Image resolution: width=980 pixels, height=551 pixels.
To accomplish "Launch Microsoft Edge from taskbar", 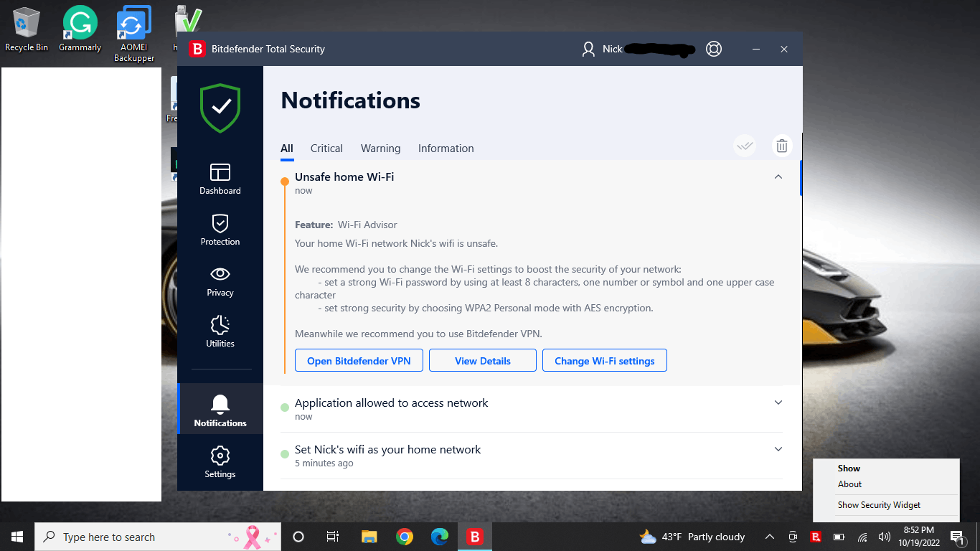I will [x=439, y=537].
